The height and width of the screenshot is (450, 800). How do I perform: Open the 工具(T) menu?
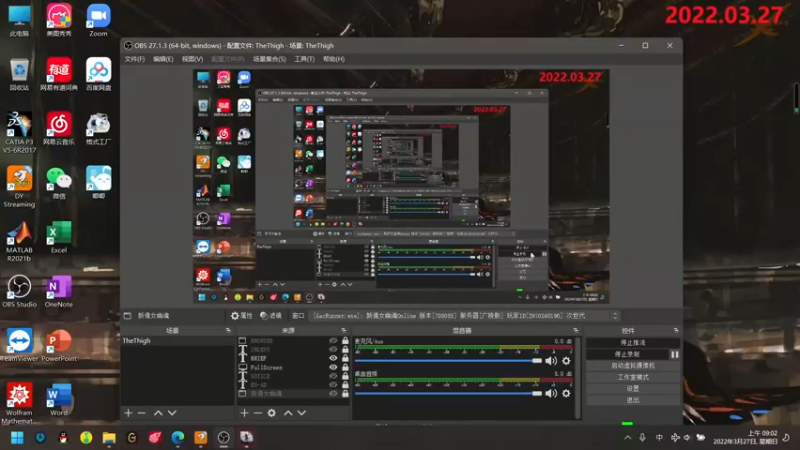pyautogui.click(x=305, y=59)
